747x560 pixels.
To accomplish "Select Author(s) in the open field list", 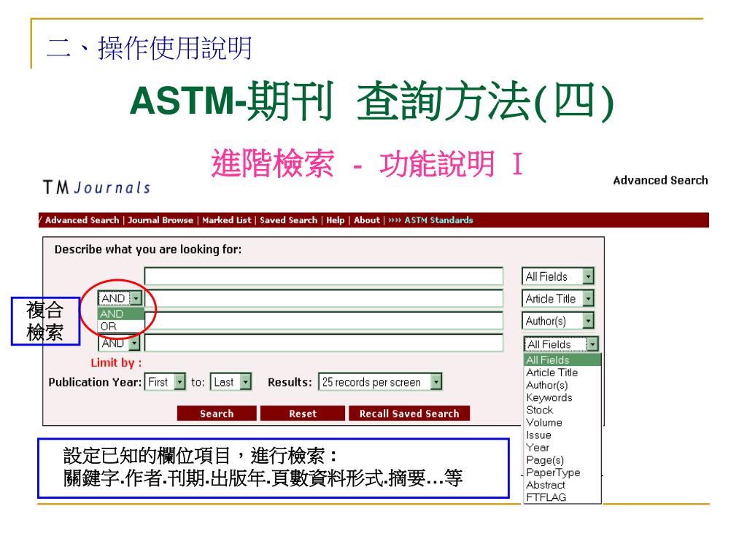I will pyautogui.click(x=562, y=385).
